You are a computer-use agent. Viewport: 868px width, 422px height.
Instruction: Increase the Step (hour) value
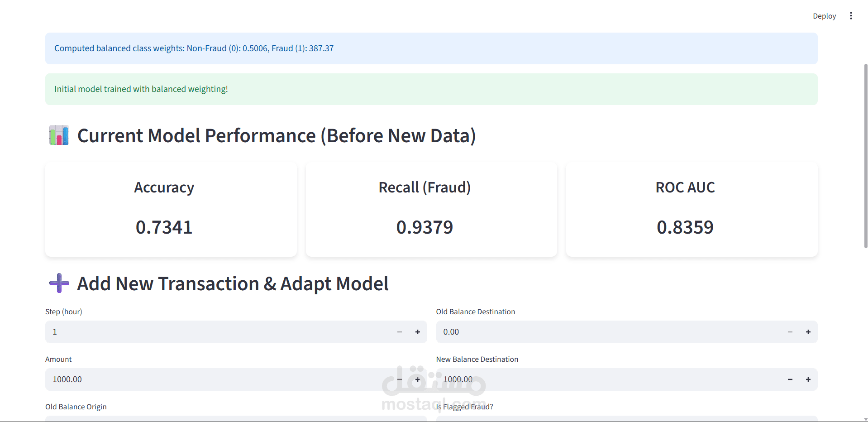click(418, 332)
